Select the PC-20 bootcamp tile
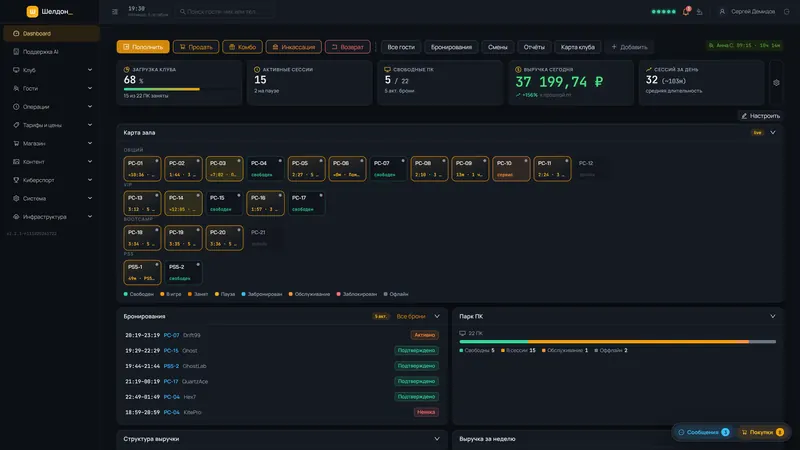 click(224, 238)
